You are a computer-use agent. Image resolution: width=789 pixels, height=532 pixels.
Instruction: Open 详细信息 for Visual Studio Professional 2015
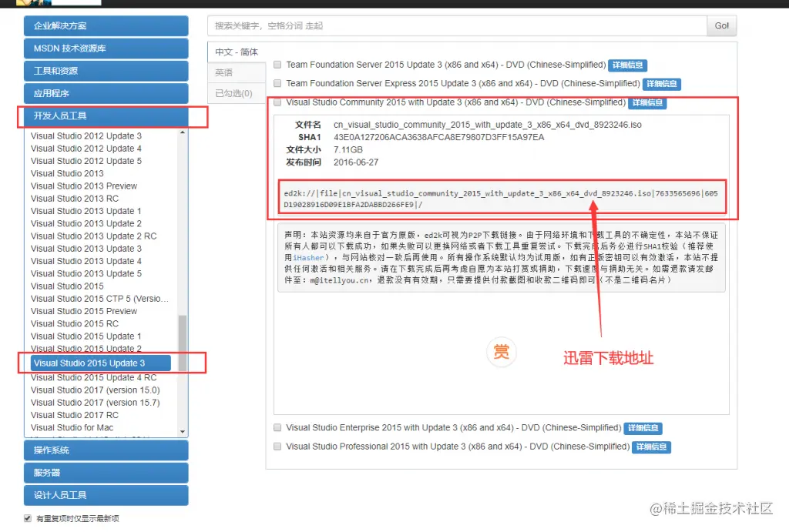(651, 447)
